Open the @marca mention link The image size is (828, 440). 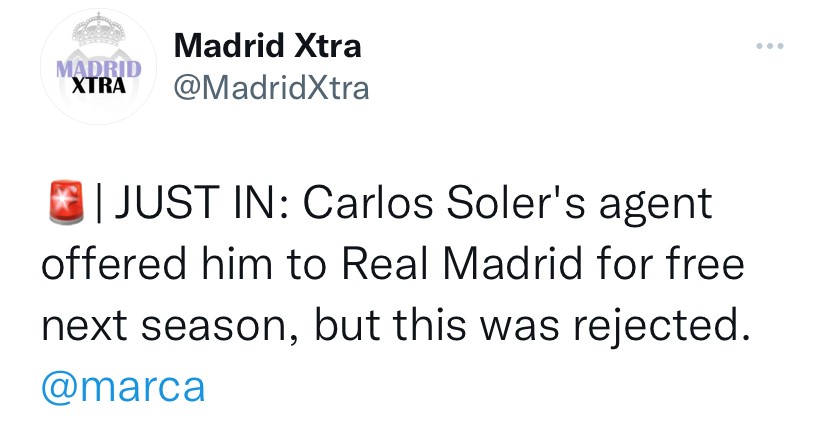click(125, 386)
